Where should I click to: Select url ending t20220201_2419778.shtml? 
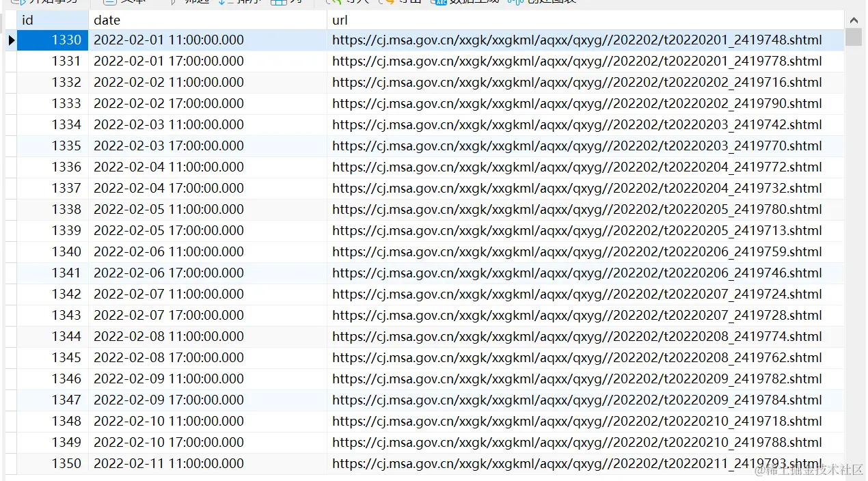(586, 61)
